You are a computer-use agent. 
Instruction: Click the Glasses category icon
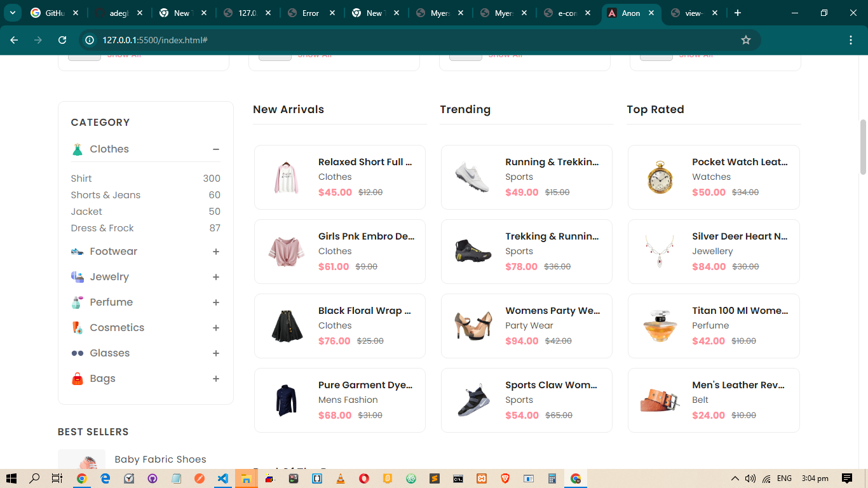[x=77, y=353]
